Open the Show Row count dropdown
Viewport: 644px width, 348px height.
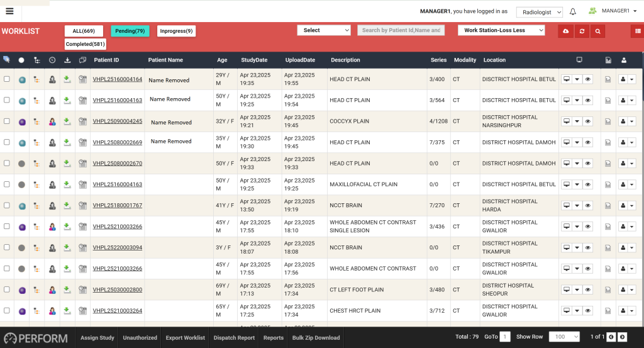[x=564, y=337]
